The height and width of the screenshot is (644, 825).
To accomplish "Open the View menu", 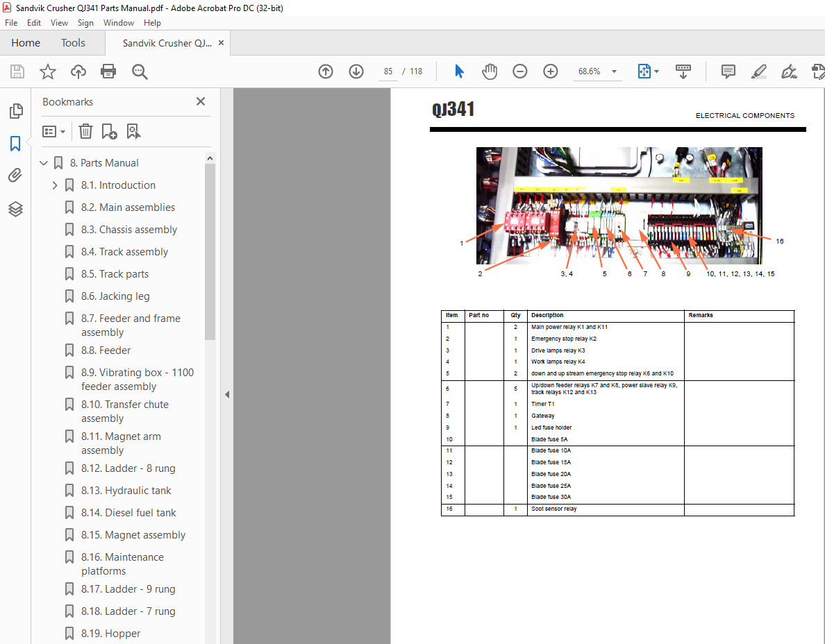I will coord(59,23).
